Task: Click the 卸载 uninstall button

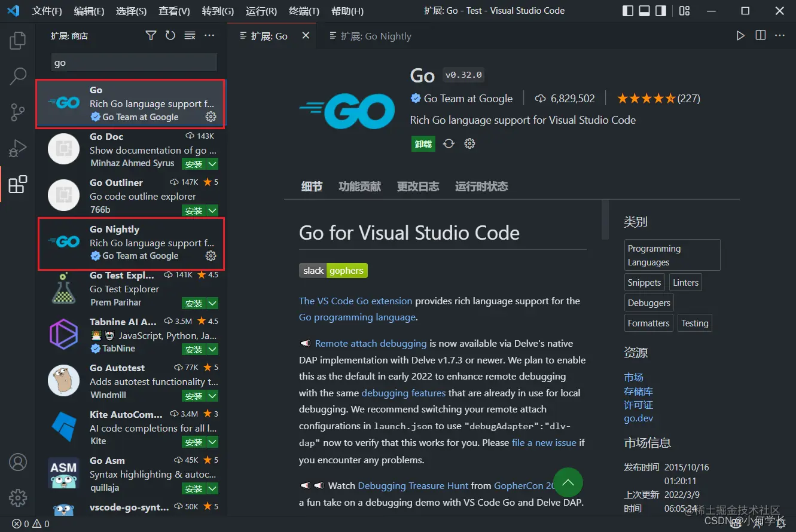Action: point(423,143)
